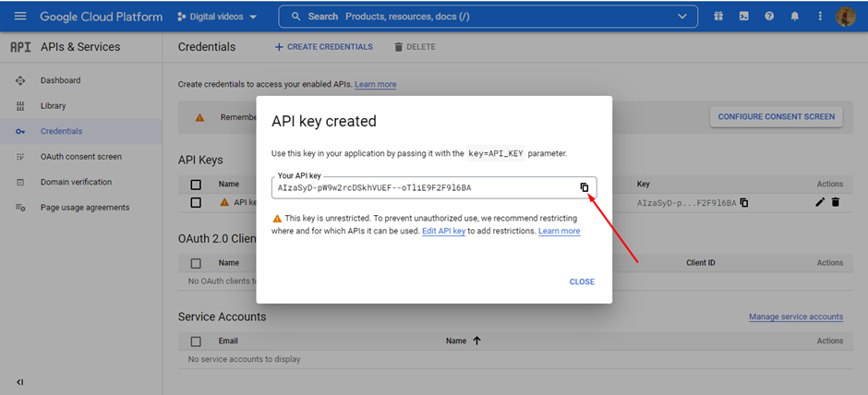Click the Page usage agreements icon
868x395 pixels.
point(20,208)
